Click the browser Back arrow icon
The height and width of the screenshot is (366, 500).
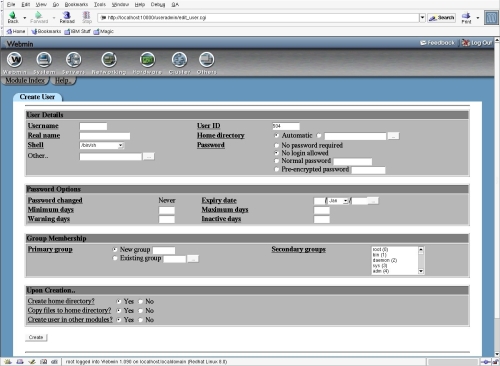[13, 15]
